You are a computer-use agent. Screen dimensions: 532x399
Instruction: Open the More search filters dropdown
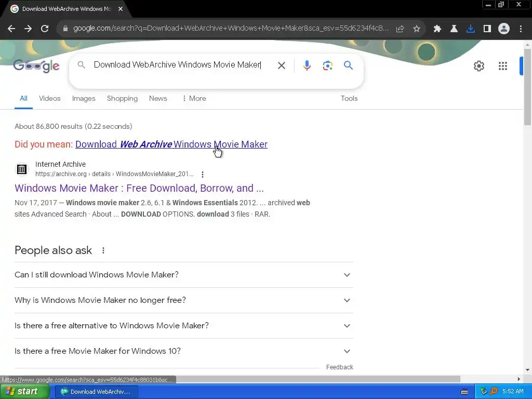point(194,98)
